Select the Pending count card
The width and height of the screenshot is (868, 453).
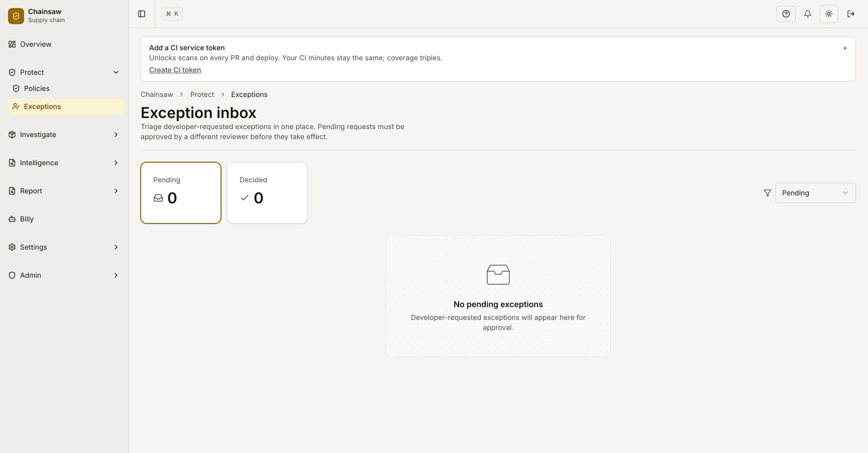181,193
